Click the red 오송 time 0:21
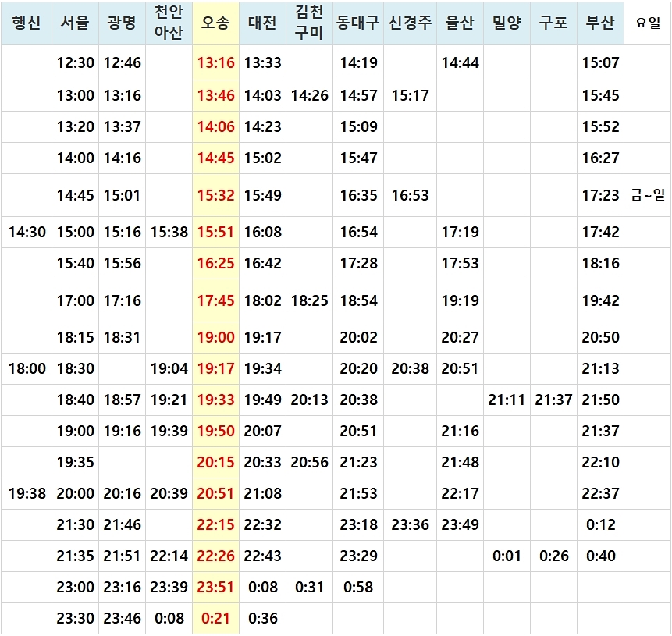Image resolution: width=672 pixels, height=636 pixels. pyautogui.click(x=215, y=618)
